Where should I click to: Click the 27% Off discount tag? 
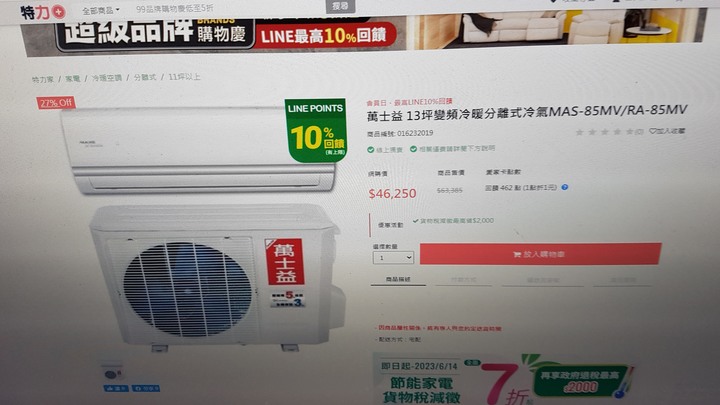56,103
